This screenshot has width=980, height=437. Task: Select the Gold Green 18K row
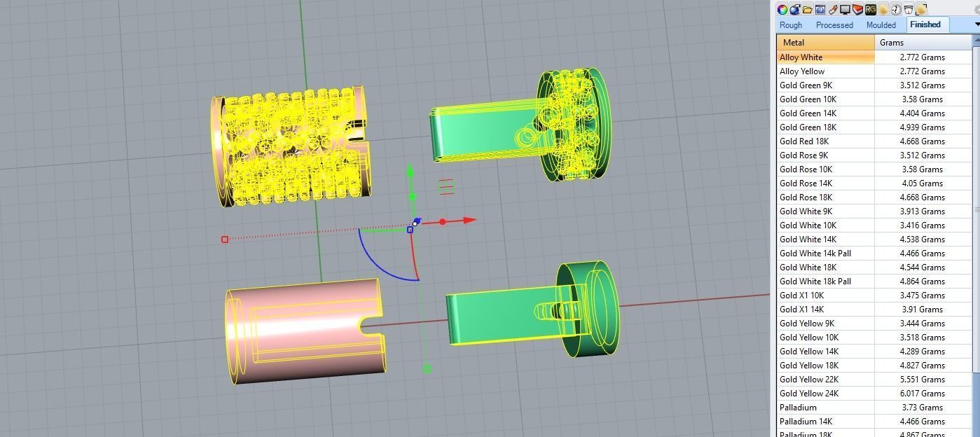(x=874, y=127)
